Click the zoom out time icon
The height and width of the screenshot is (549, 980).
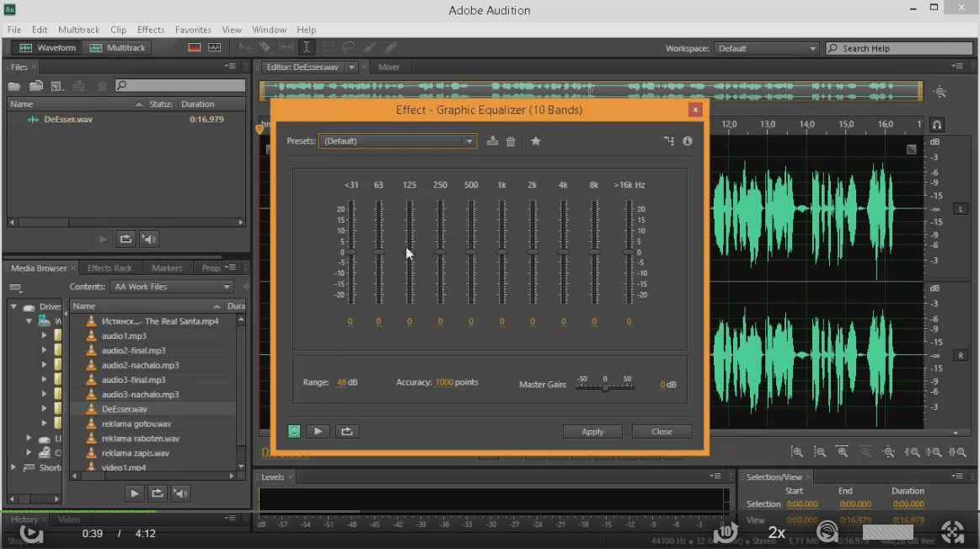(865, 451)
